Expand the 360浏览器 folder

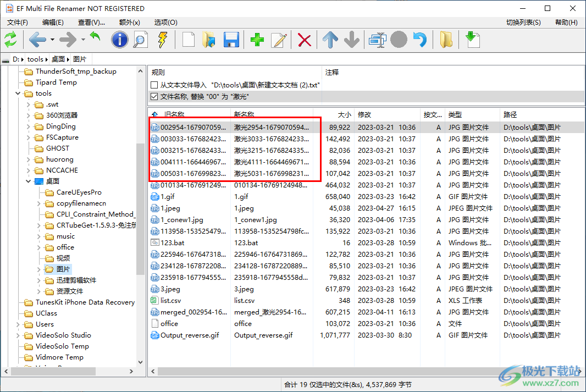click(x=29, y=115)
